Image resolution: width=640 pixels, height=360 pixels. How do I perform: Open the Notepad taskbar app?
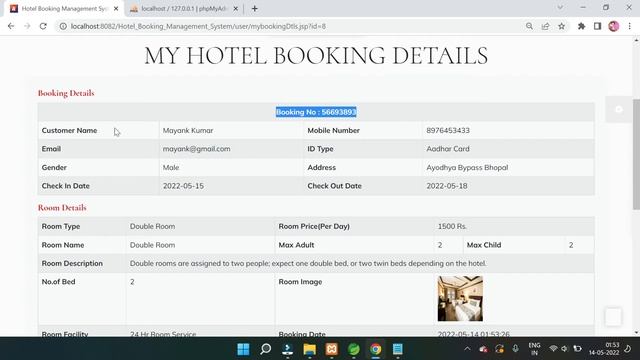click(x=398, y=349)
